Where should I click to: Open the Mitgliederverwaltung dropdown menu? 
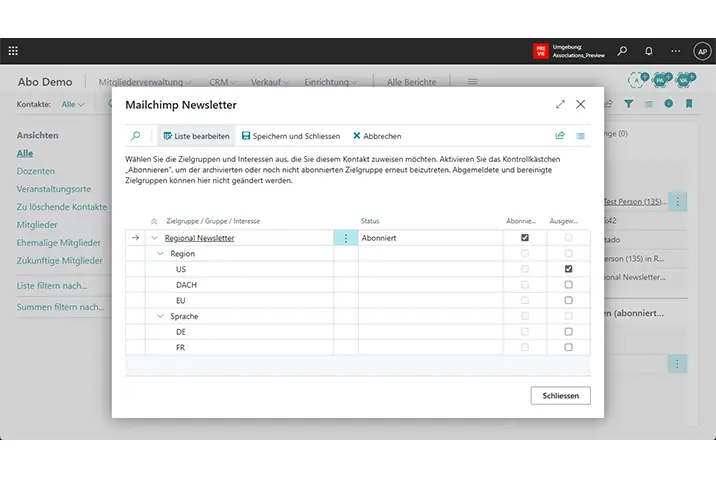(145, 82)
